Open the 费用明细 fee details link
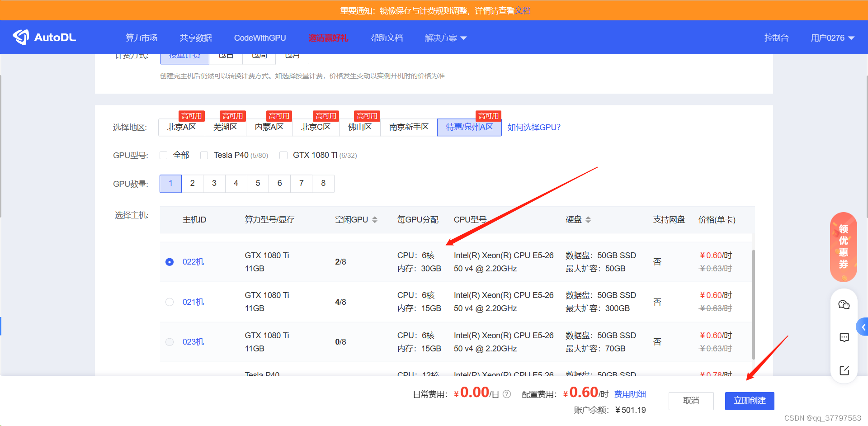Screen dimensions: 868x426 coord(630,394)
